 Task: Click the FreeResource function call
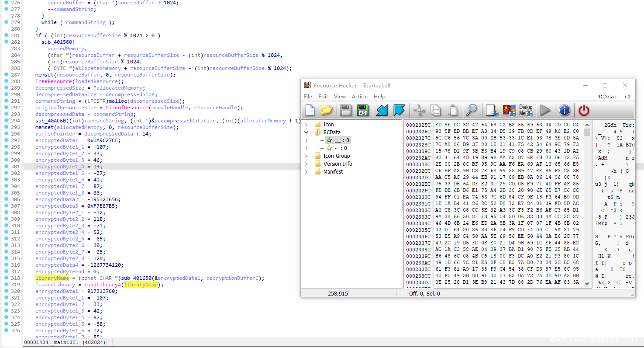pos(53,81)
